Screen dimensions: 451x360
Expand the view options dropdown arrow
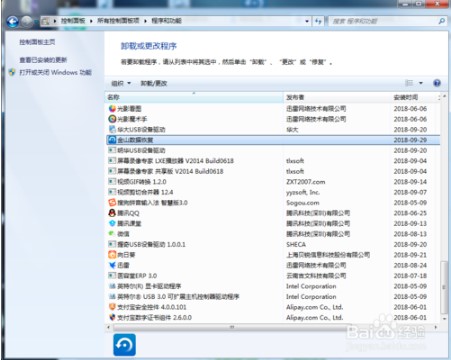(x=421, y=83)
